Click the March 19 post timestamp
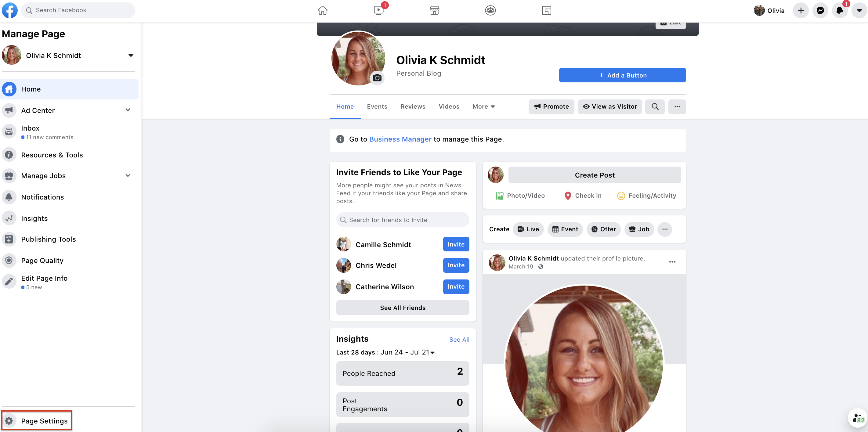The height and width of the screenshot is (432, 868). click(521, 266)
